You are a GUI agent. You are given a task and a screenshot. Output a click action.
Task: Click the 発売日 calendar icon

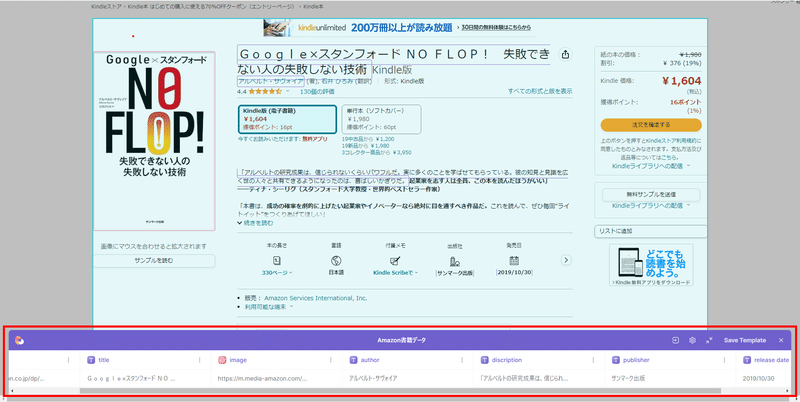point(514,260)
